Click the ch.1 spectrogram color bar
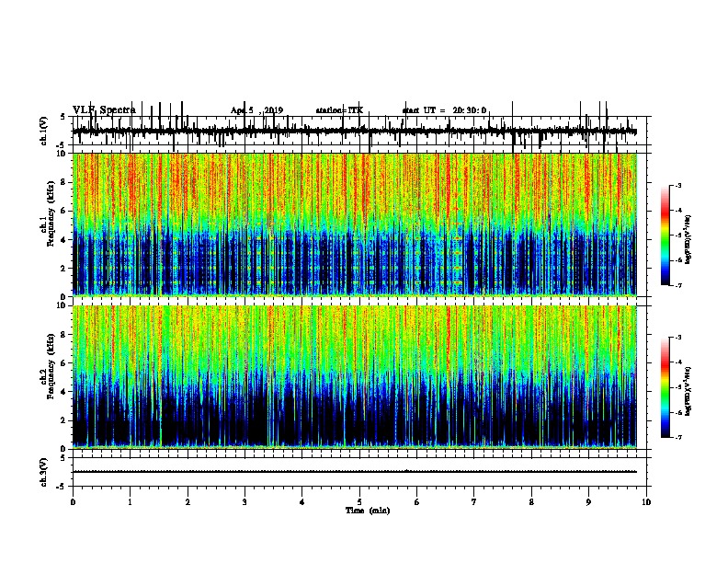The height and width of the screenshot is (563, 728). click(665, 236)
